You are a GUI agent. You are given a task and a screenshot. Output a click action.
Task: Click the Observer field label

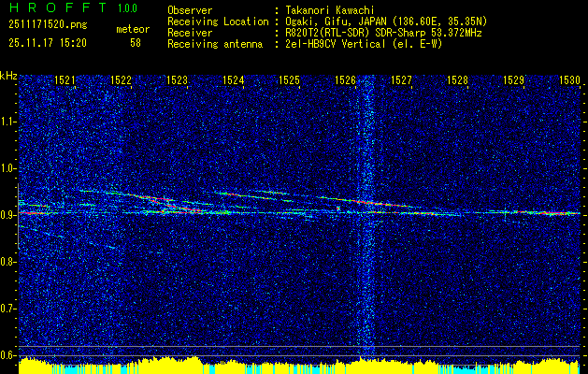[x=190, y=10]
